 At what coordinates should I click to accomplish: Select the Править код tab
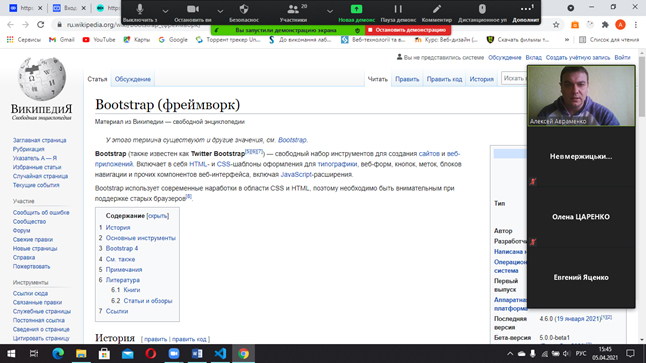pyautogui.click(x=444, y=79)
